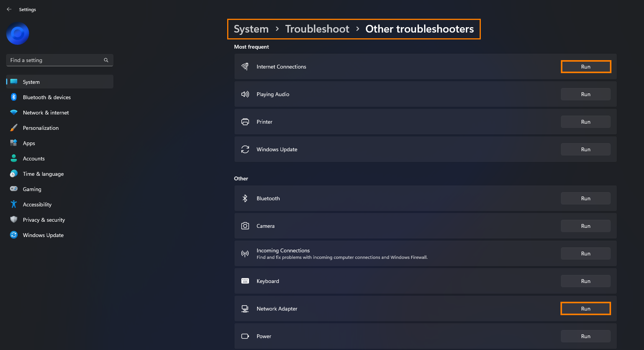Open Privacy & security settings
The image size is (644, 350).
point(60,220)
